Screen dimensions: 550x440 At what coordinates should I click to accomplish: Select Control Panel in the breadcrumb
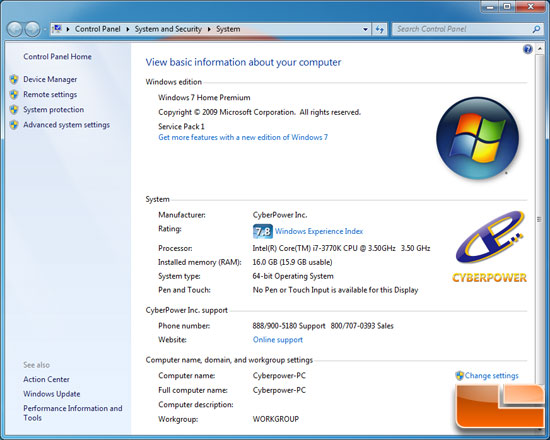pos(98,29)
